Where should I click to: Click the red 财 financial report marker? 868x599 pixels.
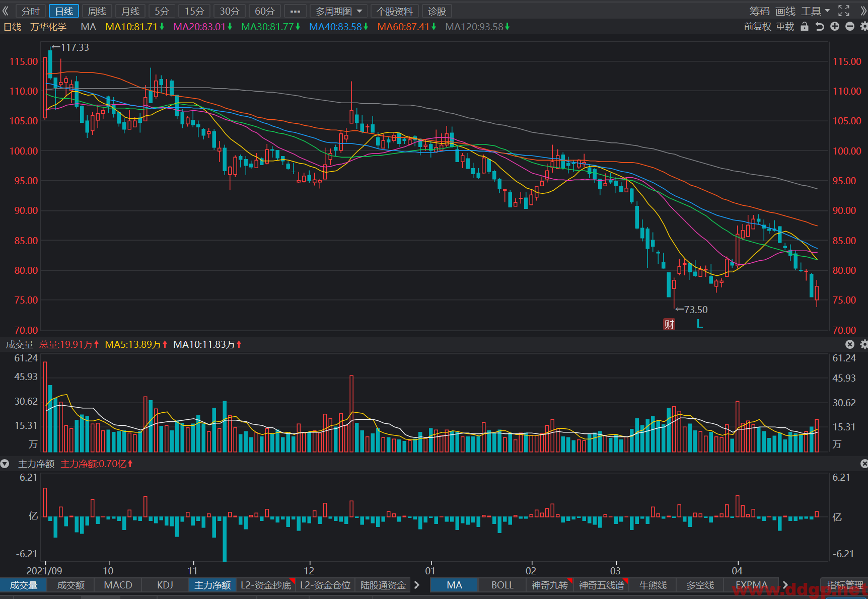tap(669, 324)
